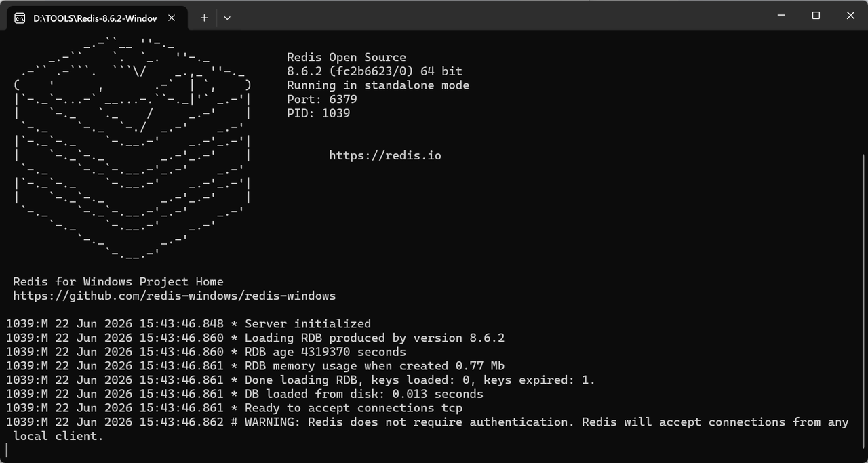
Task: Click the Redis ASCII art logo
Action: (x=133, y=148)
